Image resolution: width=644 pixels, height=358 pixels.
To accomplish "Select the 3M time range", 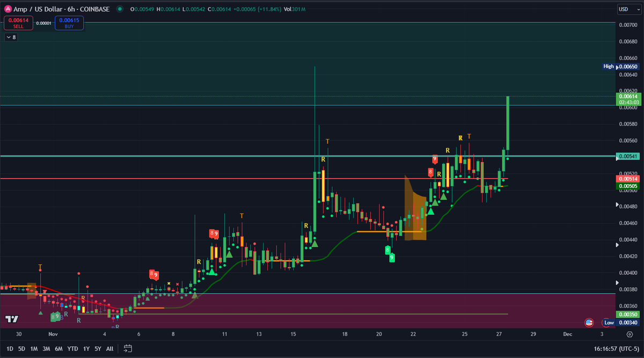I will coord(46,349).
